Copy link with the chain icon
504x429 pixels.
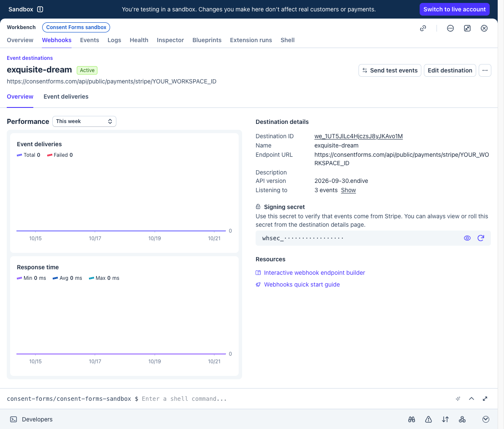[x=423, y=28]
